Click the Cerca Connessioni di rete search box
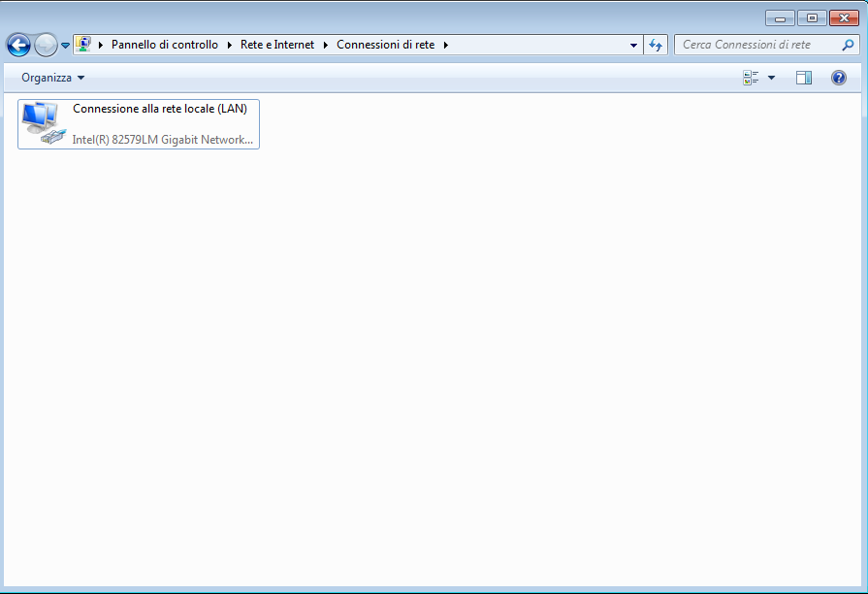Viewport: 868px width, 594px height. (x=756, y=45)
